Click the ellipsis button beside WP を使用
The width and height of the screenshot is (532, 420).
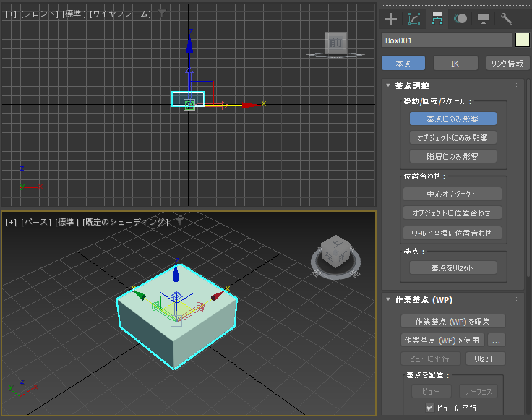point(497,340)
